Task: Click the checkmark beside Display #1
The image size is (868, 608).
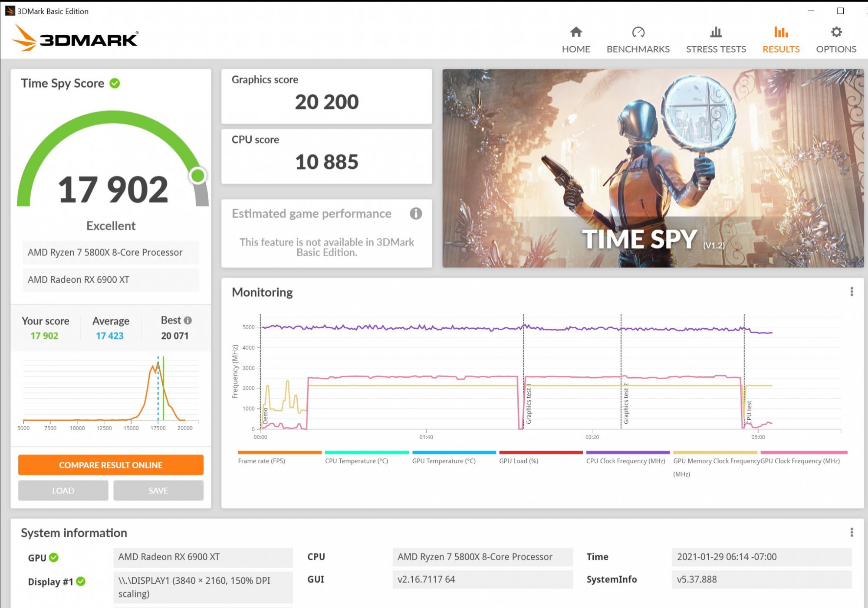Action: [x=82, y=581]
